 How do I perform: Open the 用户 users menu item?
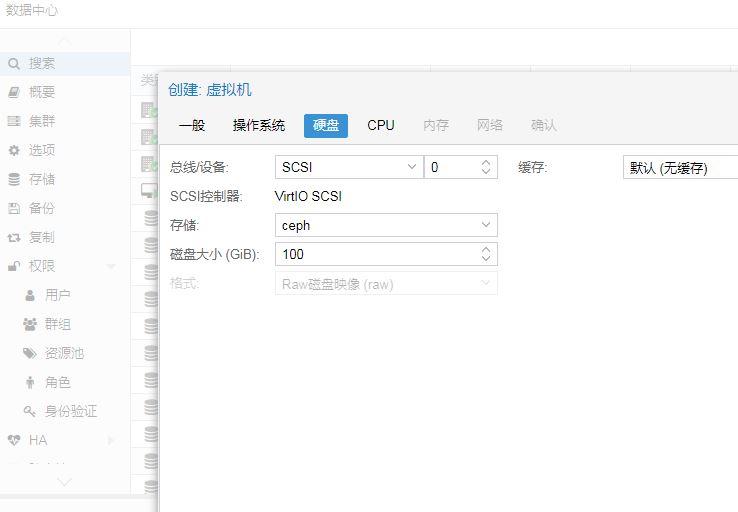pos(57,295)
